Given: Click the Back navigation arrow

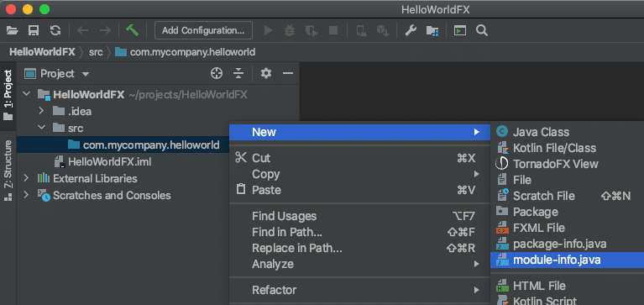Looking at the screenshot, I should pos(83,30).
